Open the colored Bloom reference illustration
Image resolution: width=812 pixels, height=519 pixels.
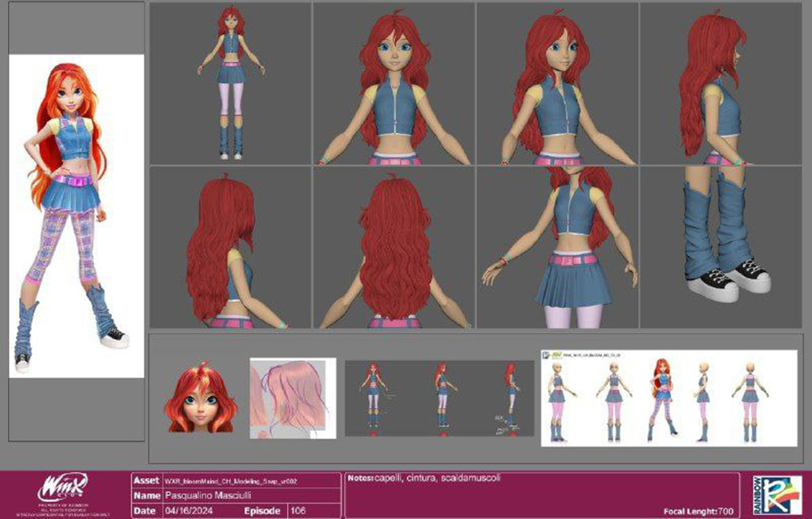(x=77, y=216)
